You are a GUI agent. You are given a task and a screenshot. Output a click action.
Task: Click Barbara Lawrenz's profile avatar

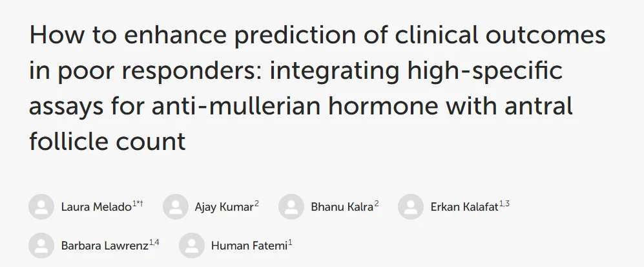coord(41,246)
